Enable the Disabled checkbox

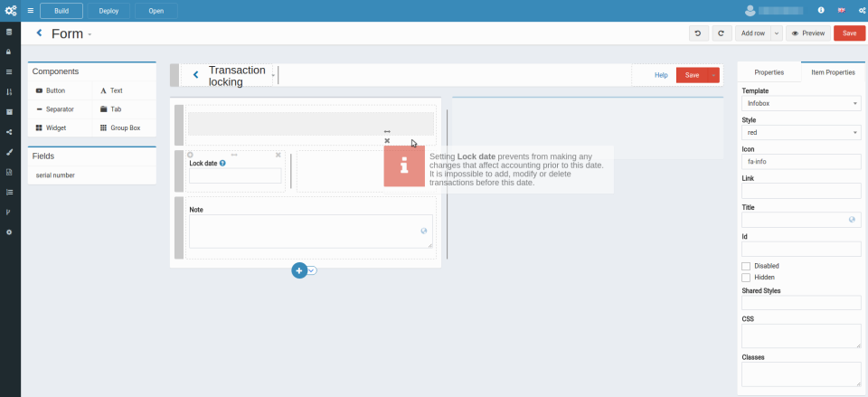point(746,266)
